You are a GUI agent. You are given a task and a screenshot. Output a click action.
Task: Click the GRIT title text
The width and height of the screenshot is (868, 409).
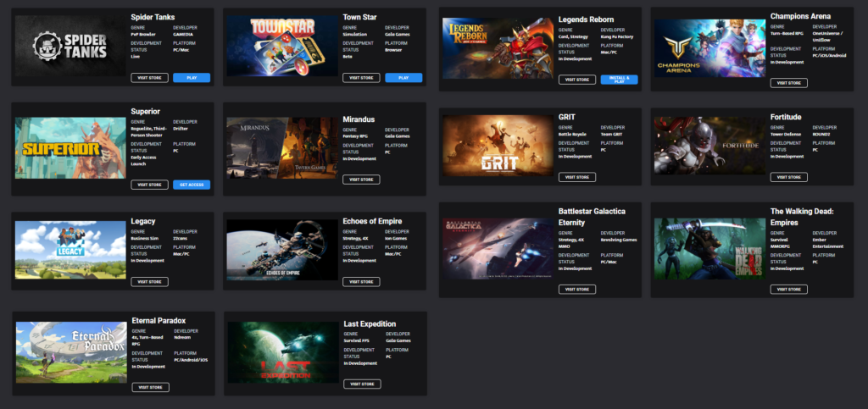[x=567, y=117]
